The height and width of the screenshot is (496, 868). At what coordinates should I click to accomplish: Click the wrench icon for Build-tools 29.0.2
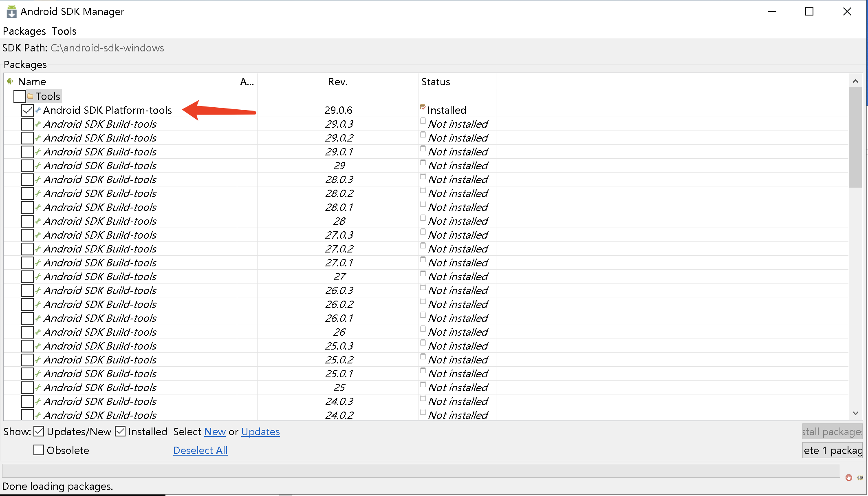pyautogui.click(x=38, y=138)
